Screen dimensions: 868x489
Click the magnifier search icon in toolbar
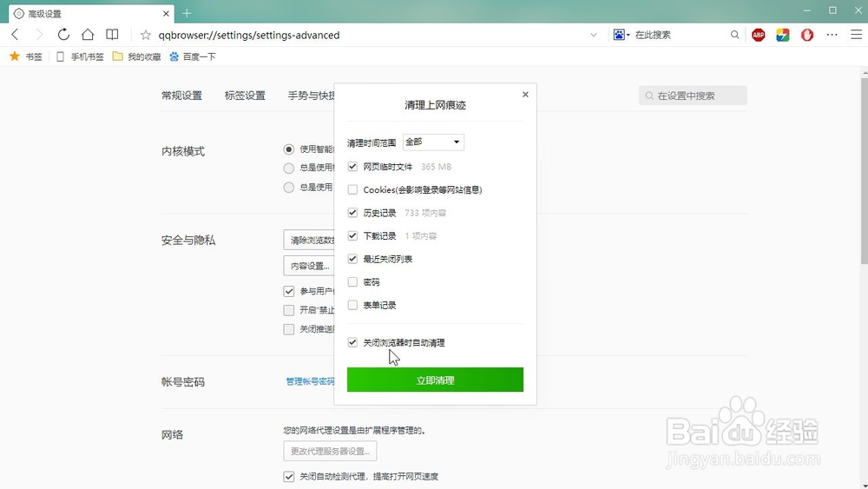click(x=734, y=35)
